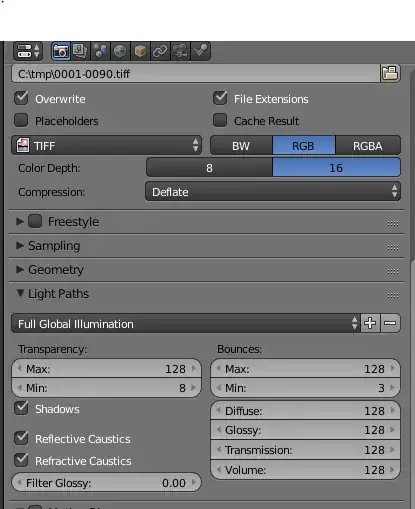
Task: Grab the Geometry panel drag handle
Action: tap(393, 271)
